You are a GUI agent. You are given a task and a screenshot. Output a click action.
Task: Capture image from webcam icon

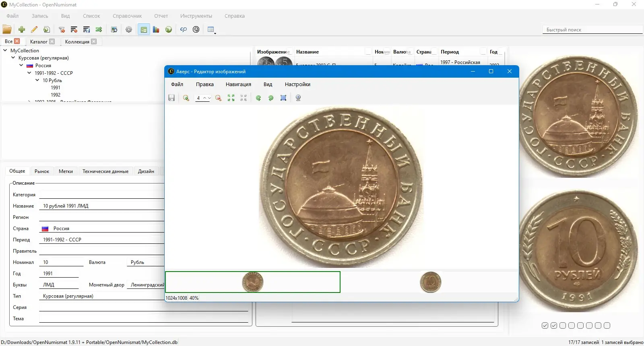click(298, 98)
